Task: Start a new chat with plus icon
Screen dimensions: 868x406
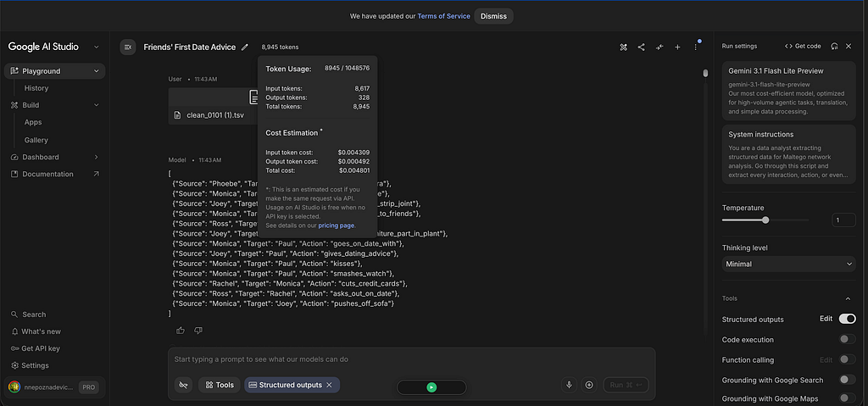Action: click(x=677, y=47)
